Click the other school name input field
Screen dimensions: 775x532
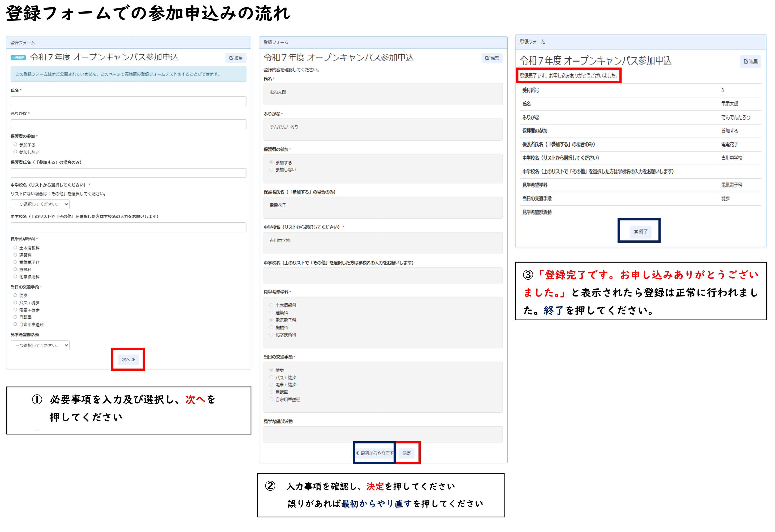point(128,227)
